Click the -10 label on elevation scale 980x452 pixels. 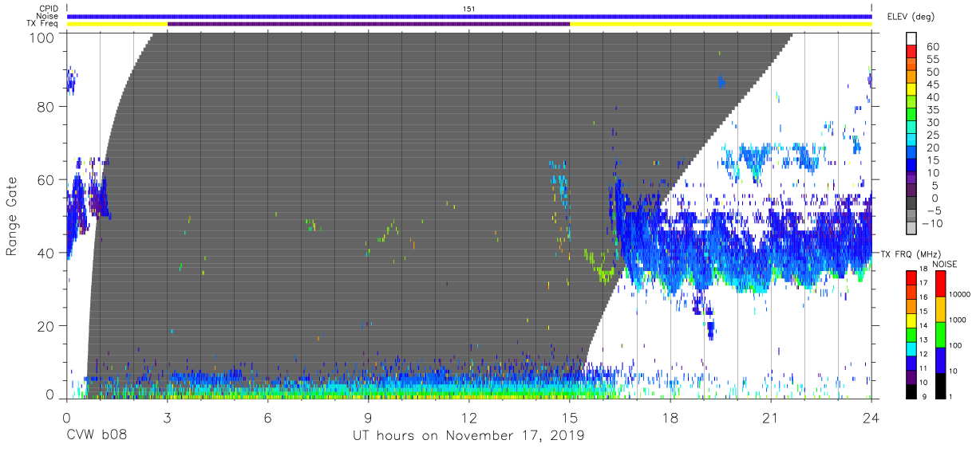(x=932, y=224)
